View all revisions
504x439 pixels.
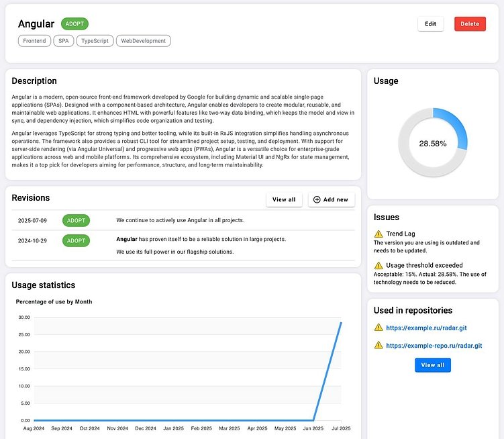(x=284, y=199)
